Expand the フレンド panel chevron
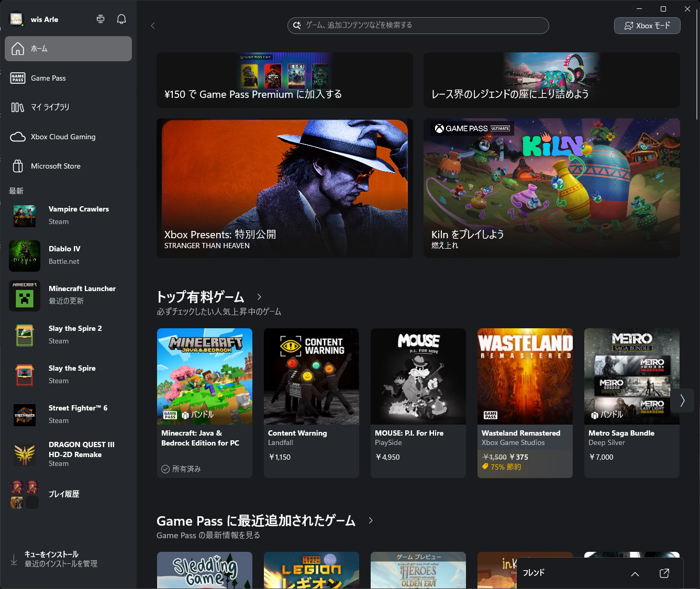 click(635, 574)
